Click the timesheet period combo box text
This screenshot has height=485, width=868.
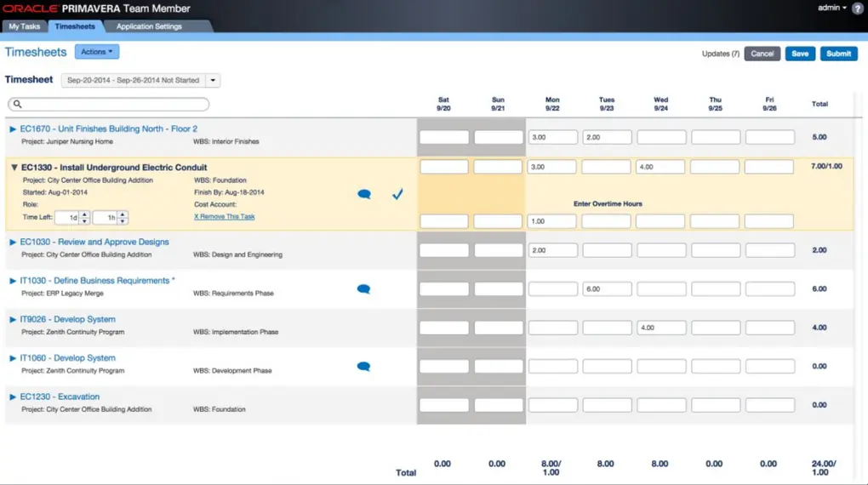134,80
